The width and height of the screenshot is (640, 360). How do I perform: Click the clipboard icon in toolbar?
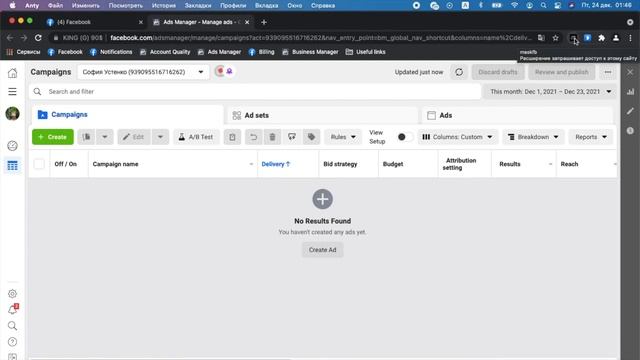click(x=232, y=137)
